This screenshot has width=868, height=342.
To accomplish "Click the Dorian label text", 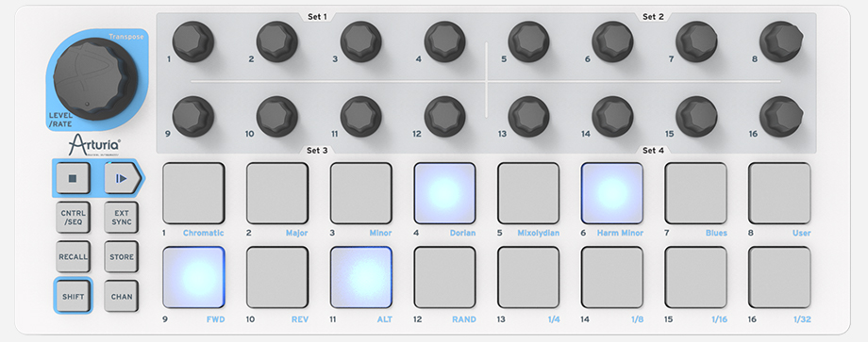I will [463, 233].
